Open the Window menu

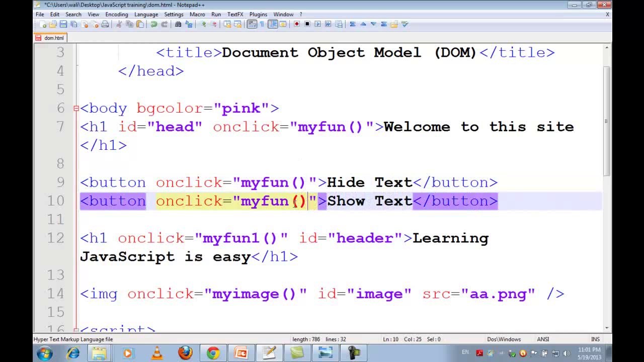284,15
